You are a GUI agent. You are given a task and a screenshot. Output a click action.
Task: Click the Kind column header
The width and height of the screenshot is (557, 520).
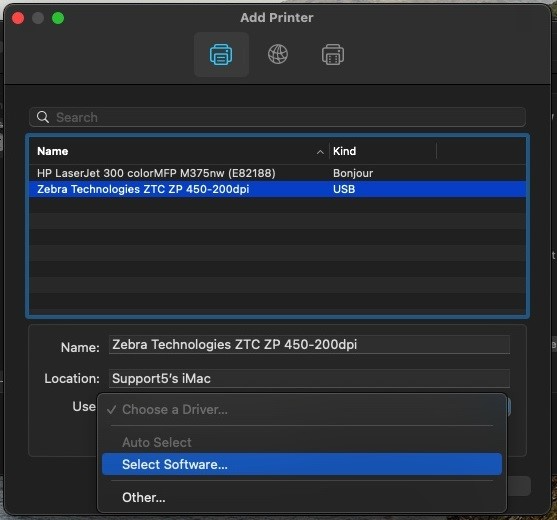(344, 151)
